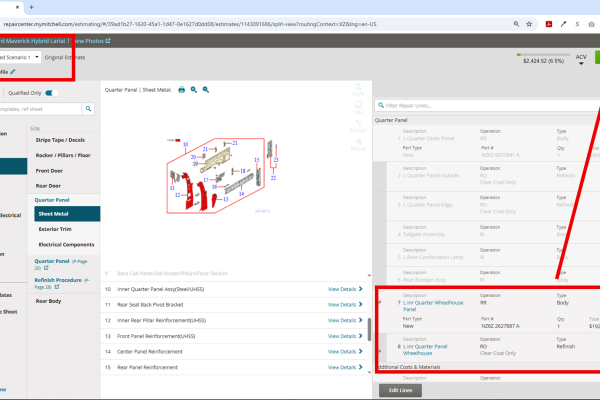This screenshot has height=400, width=600.
Task: Select Rocker / Pillars / Floor category
Action: [63, 155]
